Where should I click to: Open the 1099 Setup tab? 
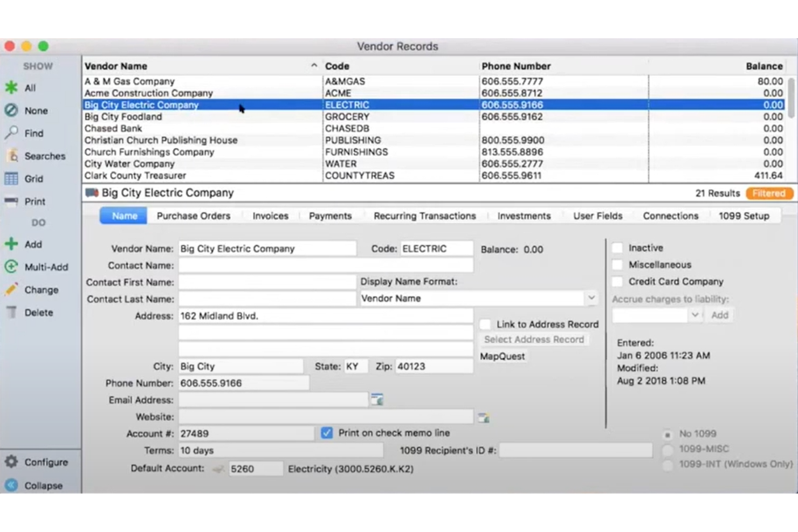click(744, 216)
